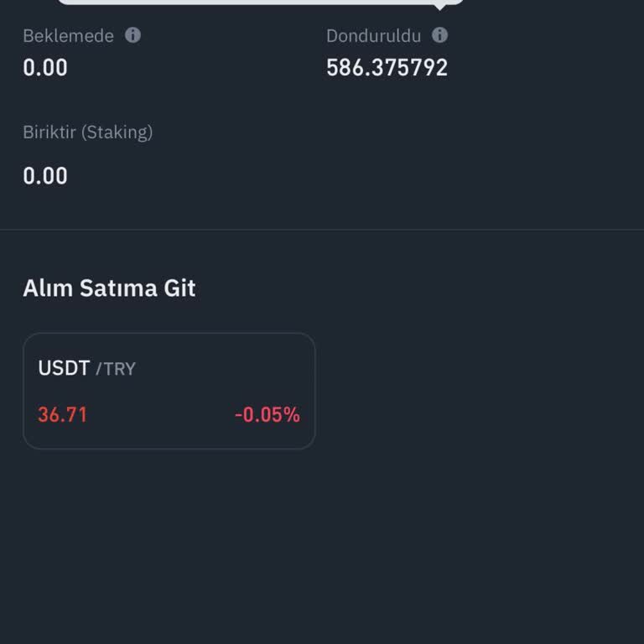This screenshot has height=644, width=644.
Task: Click the -0.05% price change
Action: click(267, 415)
